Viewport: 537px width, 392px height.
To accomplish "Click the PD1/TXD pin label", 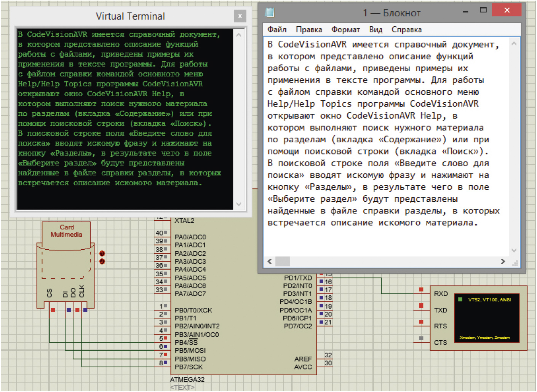I will coord(298,278).
